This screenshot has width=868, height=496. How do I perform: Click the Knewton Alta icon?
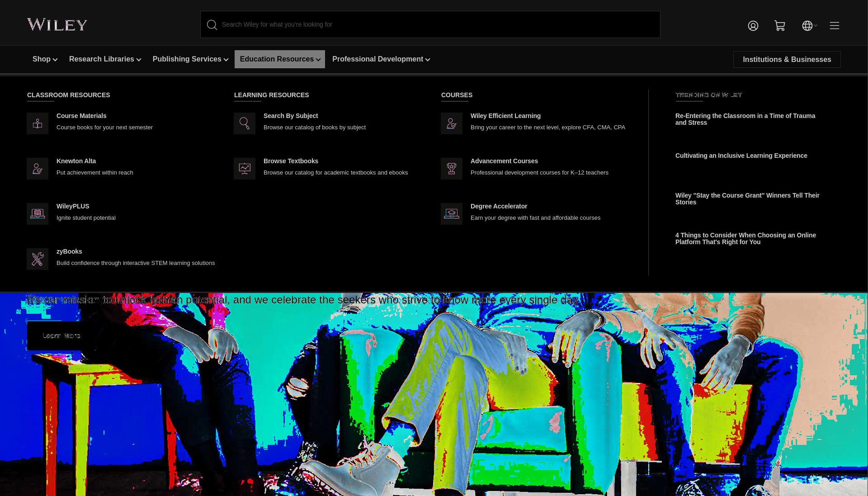[x=38, y=169]
